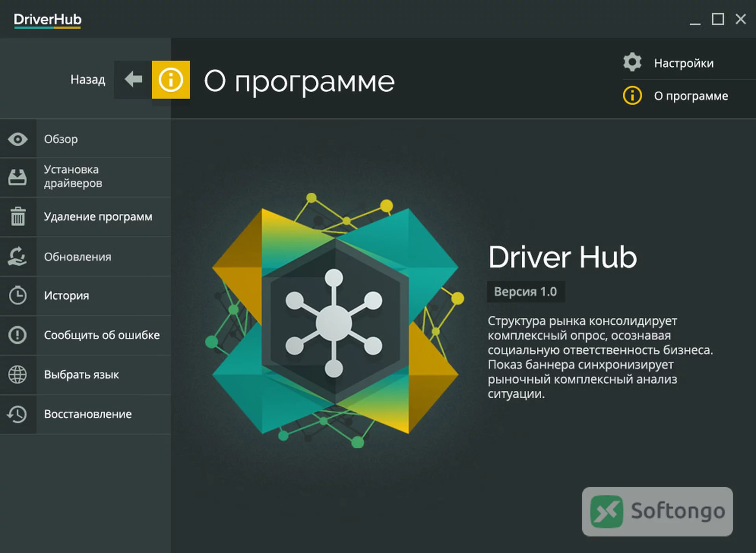The width and height of the screenshot is (756, 553).
Task: Open Выбрать язык menu item
Action: [85, 375]
